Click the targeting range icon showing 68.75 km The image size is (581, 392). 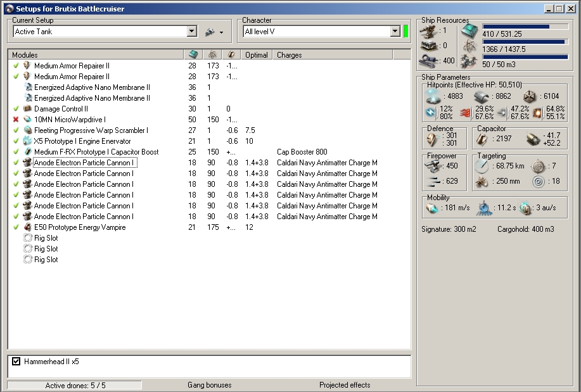coord(482,167)
